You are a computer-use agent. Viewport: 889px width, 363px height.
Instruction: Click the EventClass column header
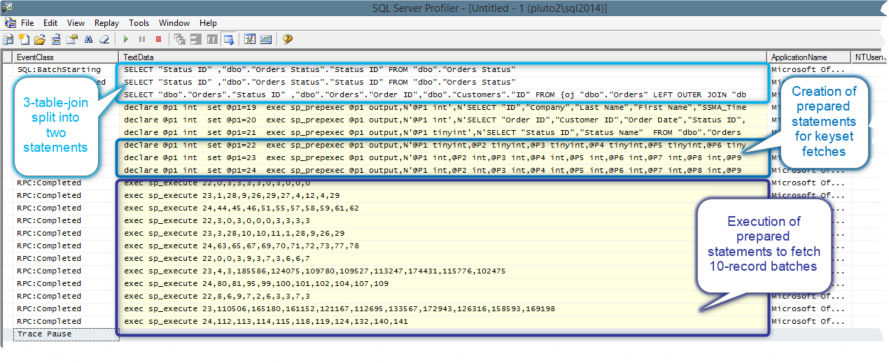tap(66, 57)
